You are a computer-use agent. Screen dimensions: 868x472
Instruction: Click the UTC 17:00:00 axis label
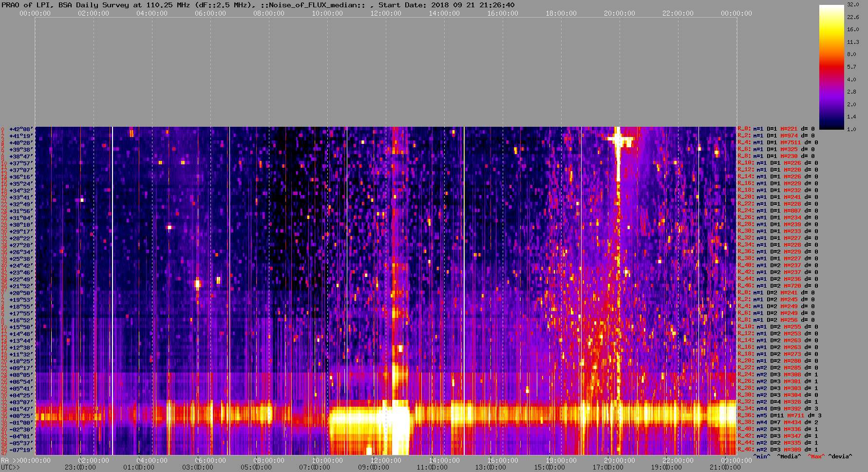[x=608, y=467]
